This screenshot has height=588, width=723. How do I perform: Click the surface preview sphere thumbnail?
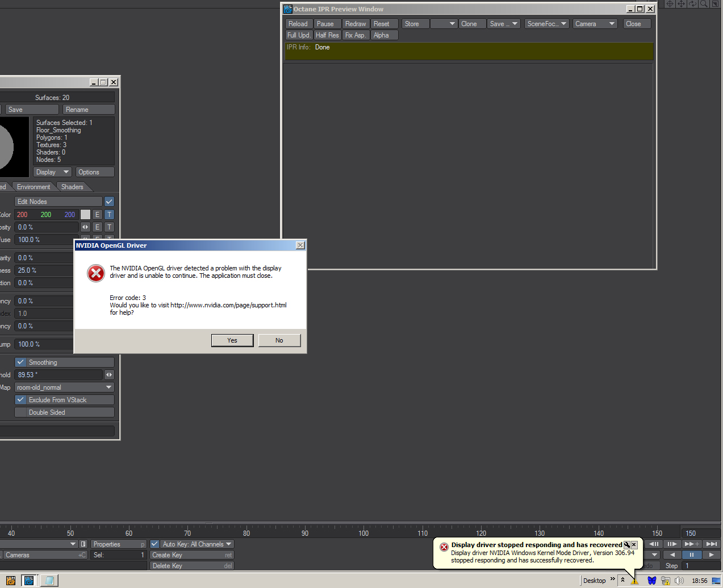14,147
